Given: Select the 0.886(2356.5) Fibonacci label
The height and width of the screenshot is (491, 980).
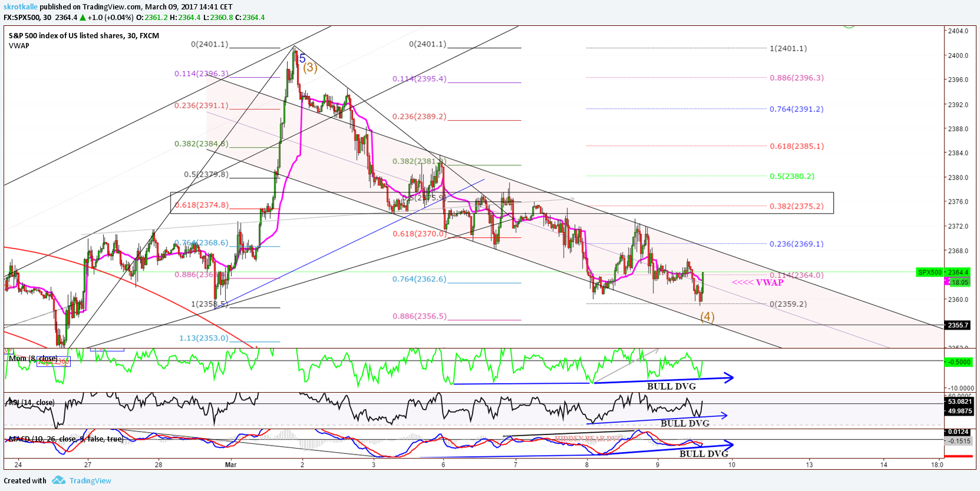Looking at the screenshot, I should coord(420,316).
